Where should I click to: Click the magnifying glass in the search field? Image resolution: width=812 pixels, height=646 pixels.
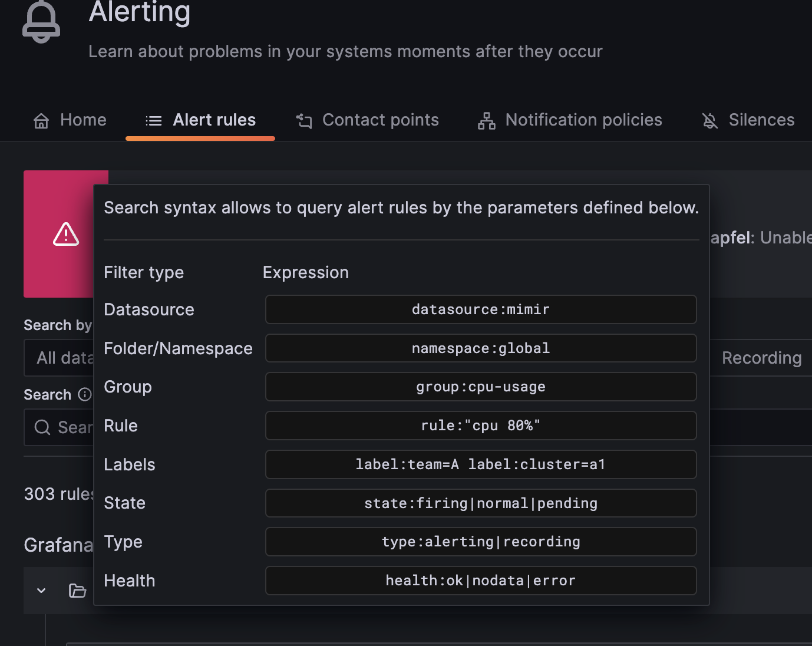tap(42, 427)
